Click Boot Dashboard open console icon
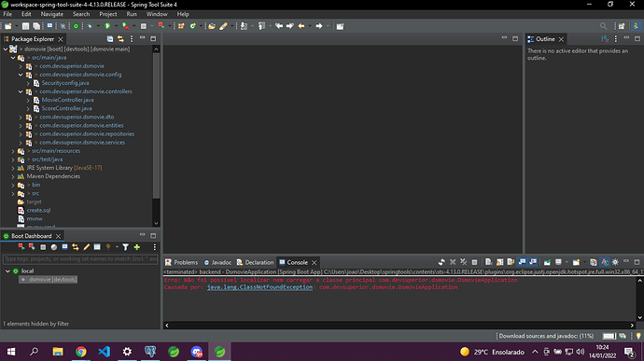This screenshot has height=361, width=644. (x=64, y=247)
